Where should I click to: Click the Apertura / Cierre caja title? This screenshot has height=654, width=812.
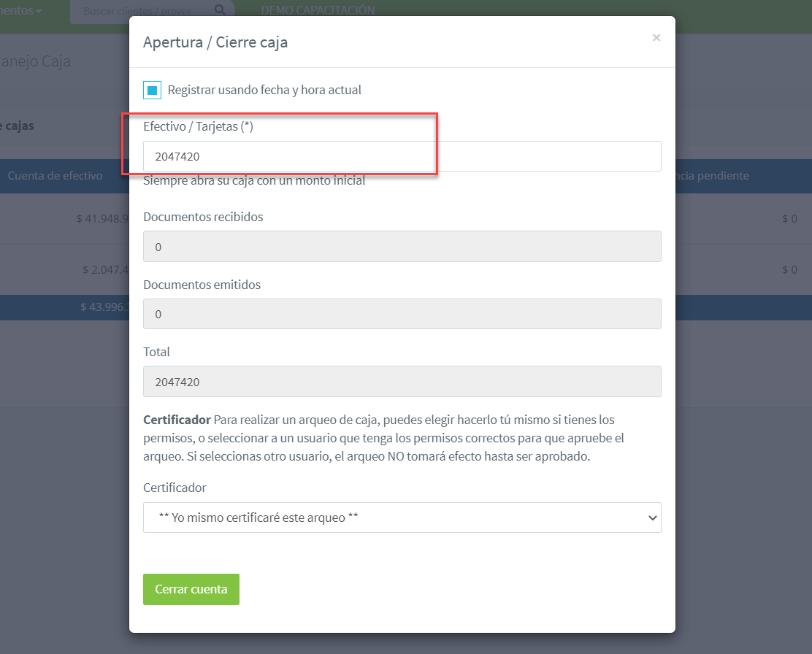pyautogui.click(x=215, y=42)
